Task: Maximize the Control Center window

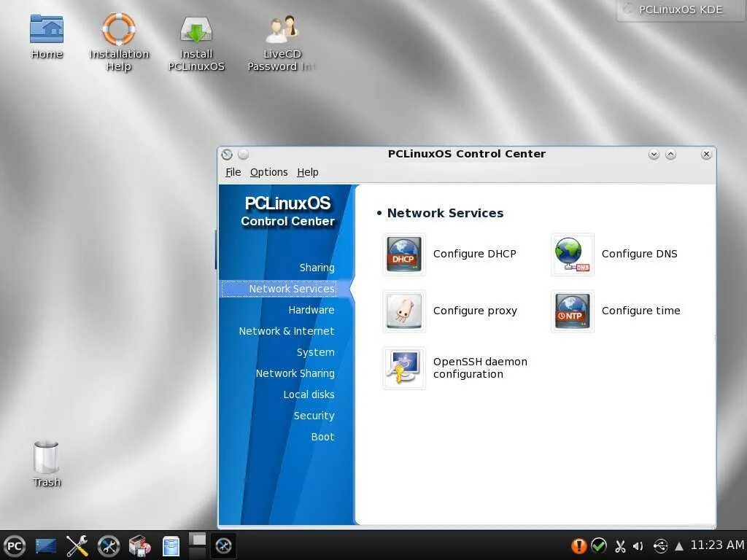Action: [x=671, y=155]
